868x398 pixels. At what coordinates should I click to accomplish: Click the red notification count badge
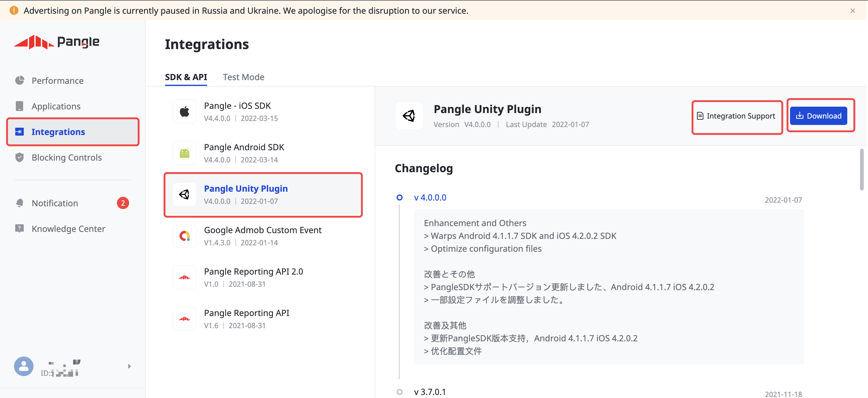123,203
